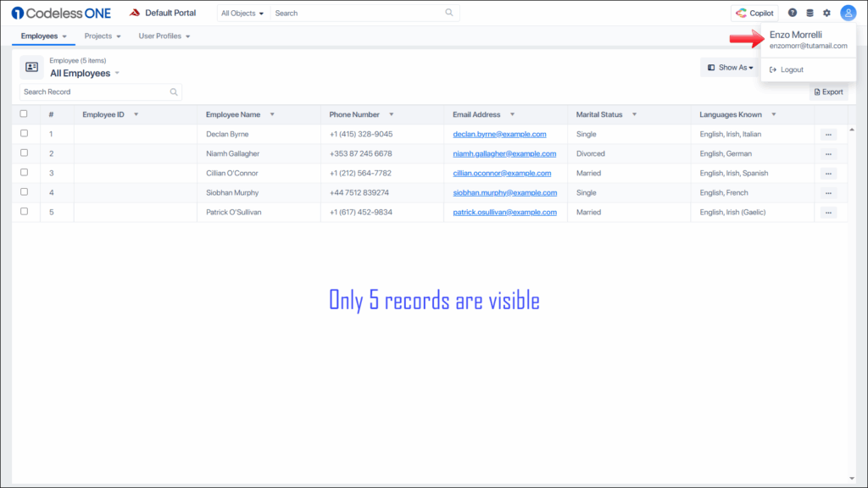Open Marital Status column filter arrow
868x488 pixels.
634,114
